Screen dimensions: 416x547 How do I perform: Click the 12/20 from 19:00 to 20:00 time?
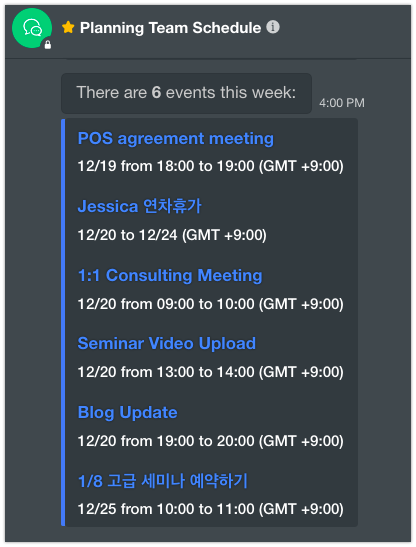coord(210,441)
